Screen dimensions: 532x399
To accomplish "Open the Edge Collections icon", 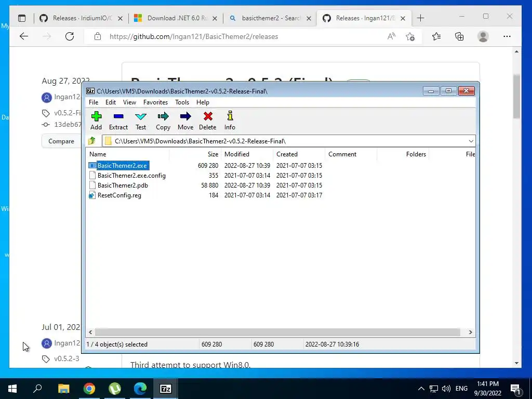I will click(x=459, y=36).
